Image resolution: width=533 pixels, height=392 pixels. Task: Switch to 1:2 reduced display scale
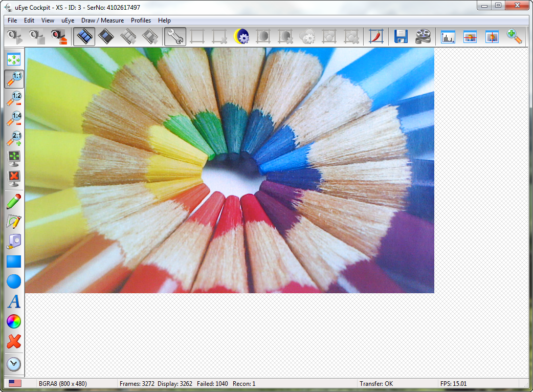point(14,99)
